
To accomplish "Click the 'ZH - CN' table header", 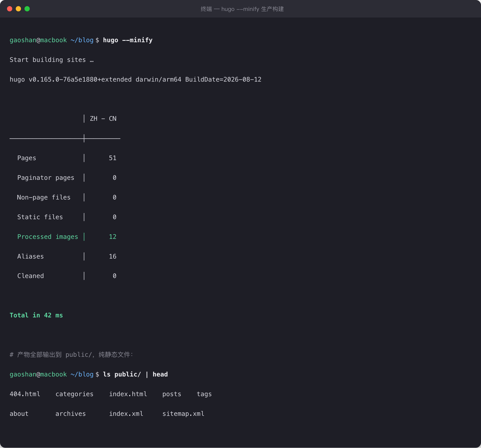I will [103, 119].
